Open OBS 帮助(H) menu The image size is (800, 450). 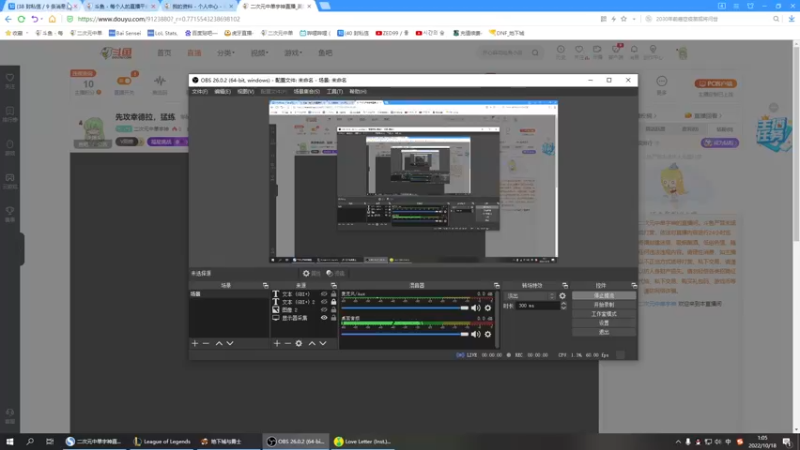click(x=358, y=92)
